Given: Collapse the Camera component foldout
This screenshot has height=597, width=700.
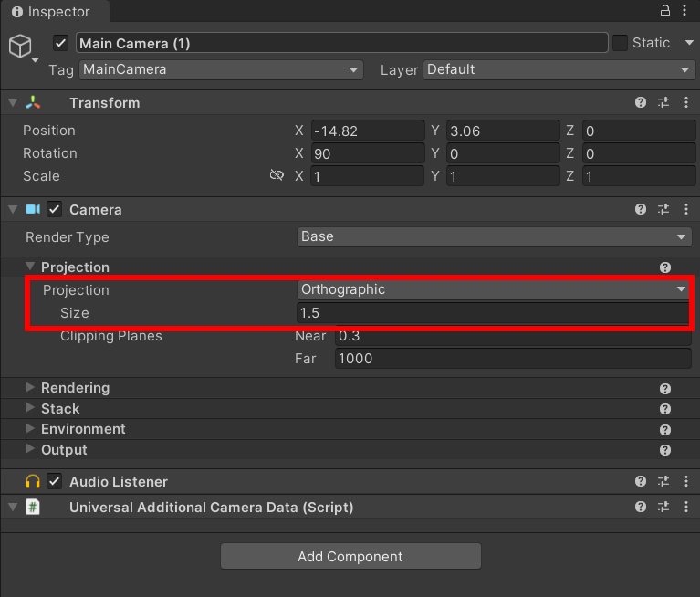Looking at the screenshot, I should tap(13, 209).
